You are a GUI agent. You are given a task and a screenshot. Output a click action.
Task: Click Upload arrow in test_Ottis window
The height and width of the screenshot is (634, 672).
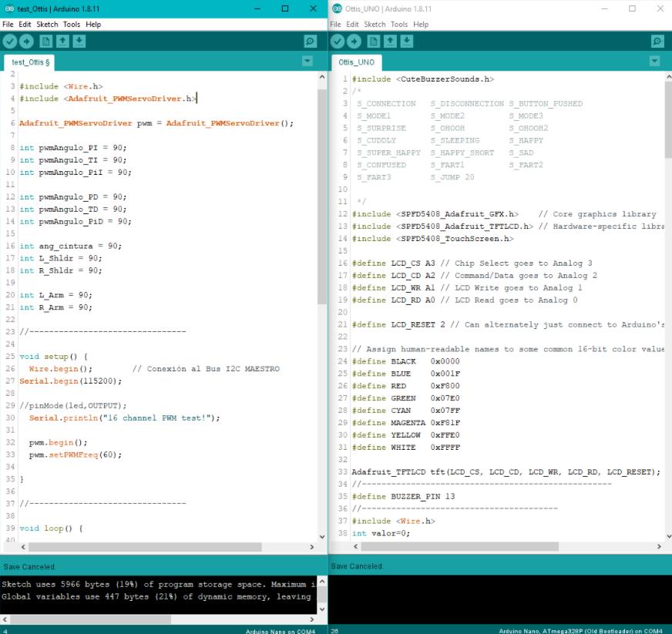pyautogui.click(x=27, y=42)
